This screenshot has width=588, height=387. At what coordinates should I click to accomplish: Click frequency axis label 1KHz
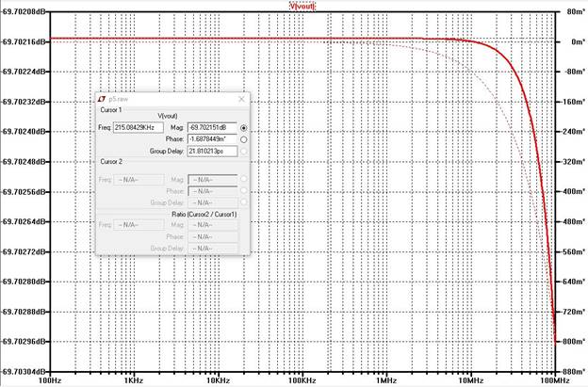pos(134,380)
